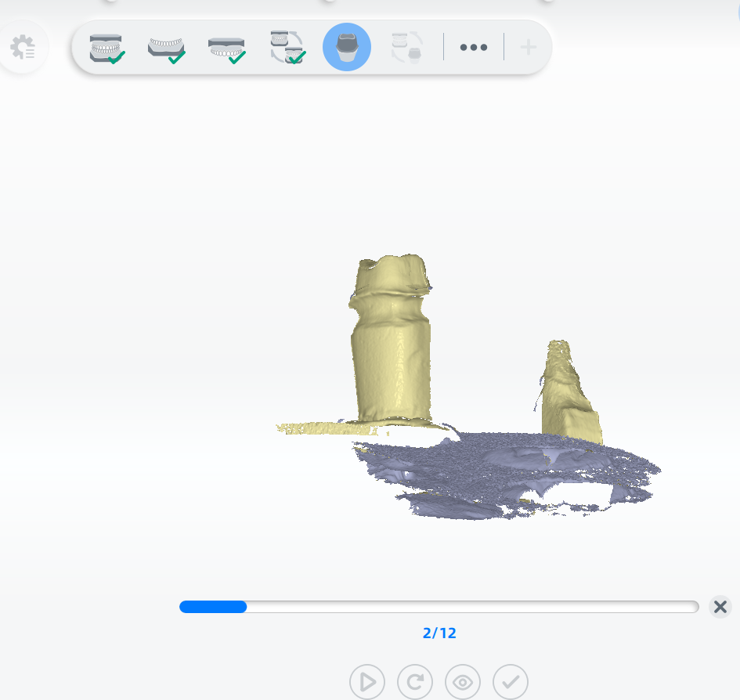This screenshot has height=700, width=740.
Task: Click the purple scanned base mesh
Action: [505, 474]
